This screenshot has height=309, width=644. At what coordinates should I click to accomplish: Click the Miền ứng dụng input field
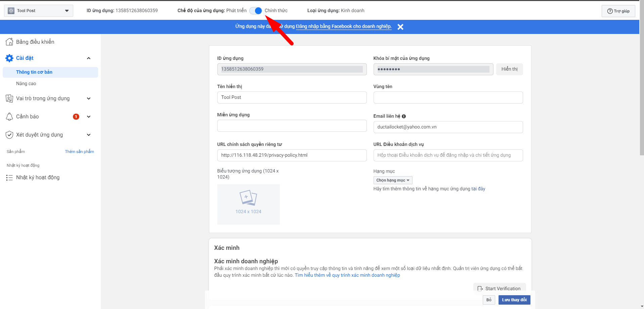pyautogui.click(x=292, y=126)
